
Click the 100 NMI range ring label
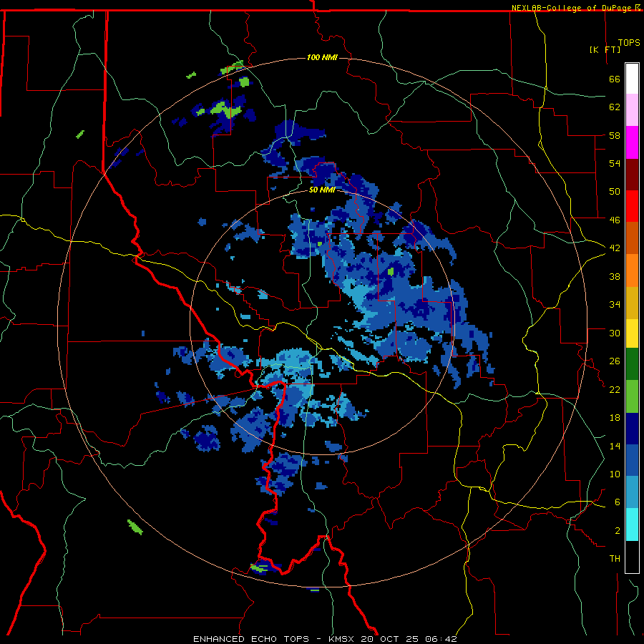322,57
